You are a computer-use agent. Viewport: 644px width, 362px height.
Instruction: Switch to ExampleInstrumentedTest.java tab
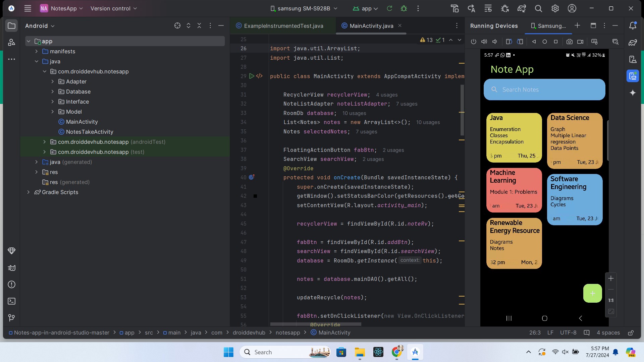pyautogui.click(x=283, y=26)
